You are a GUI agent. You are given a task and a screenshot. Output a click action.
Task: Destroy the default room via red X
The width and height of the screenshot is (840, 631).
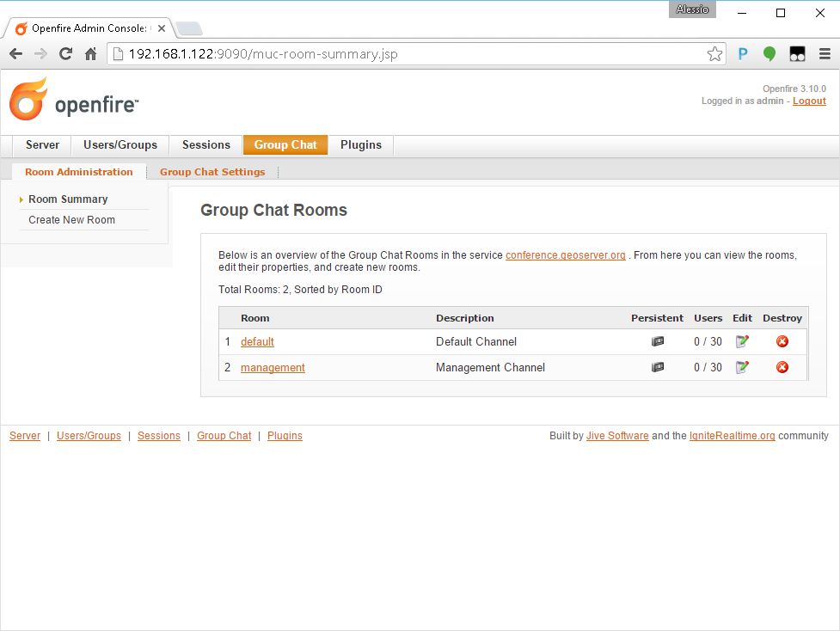coord(782,341)
